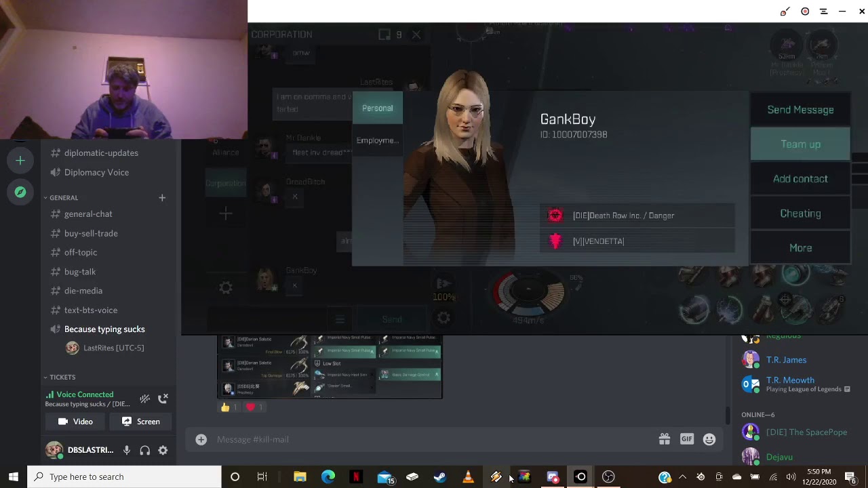Viewport: 868px width, 488px height.
Task: Open the off-topic channel
Action: pyautogui.click(x=81, y=252)
